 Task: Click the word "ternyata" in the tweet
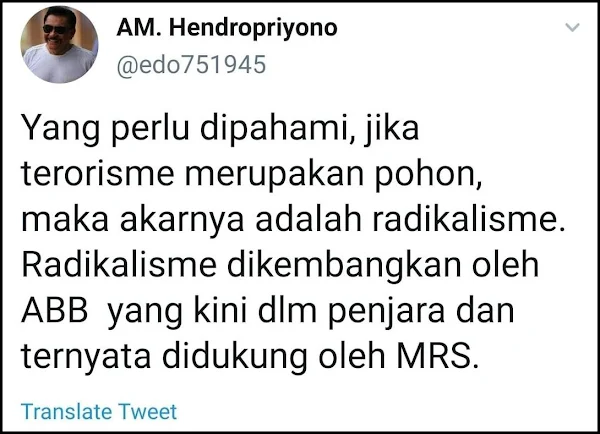[x=86, y=357]
